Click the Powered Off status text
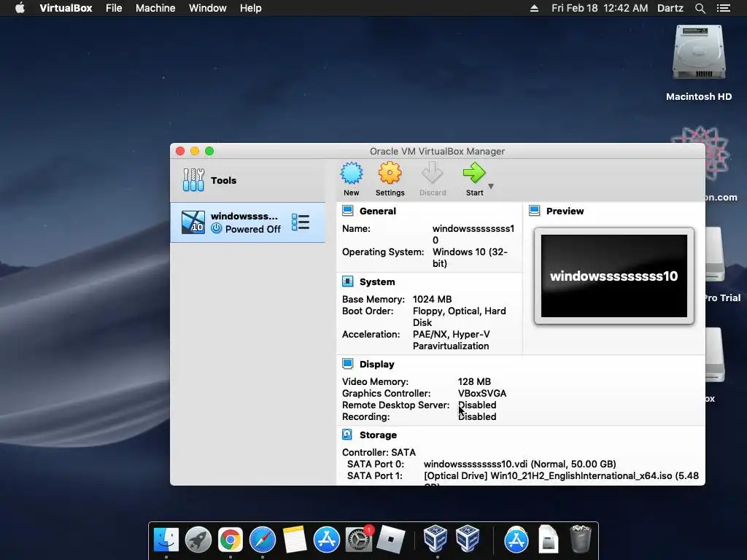Screen dimensions: 747x560 pyautogui.click(x=253, y=229)
